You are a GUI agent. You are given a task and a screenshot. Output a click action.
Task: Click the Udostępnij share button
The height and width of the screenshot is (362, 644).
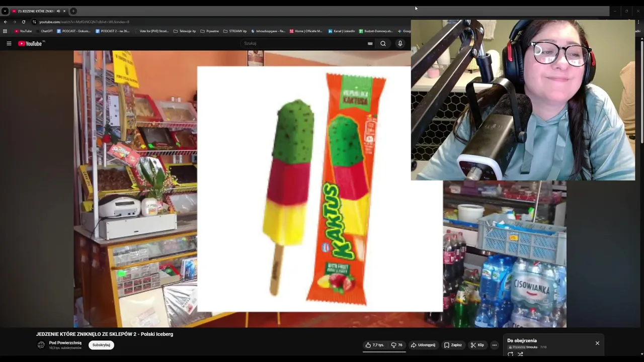(x=423, y=345)
